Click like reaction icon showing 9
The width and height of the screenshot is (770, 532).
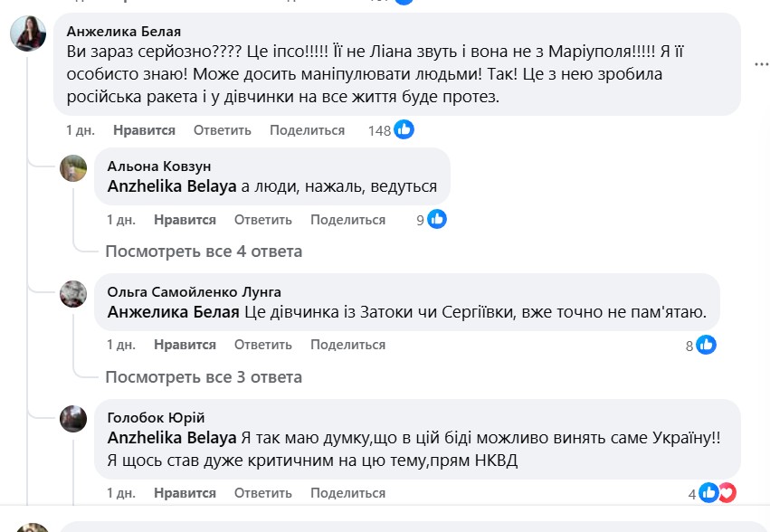click(x=437, y=219)
